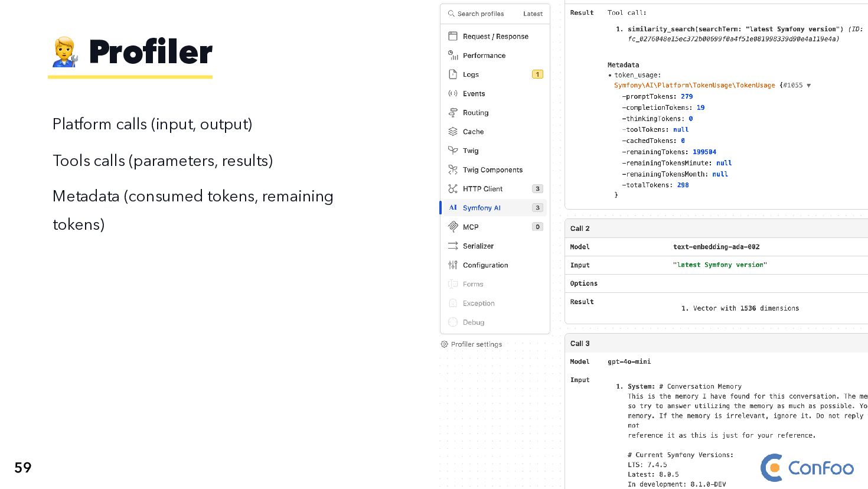The height and width of the screenshot is (489, 868).
Task: Open the Debug panel
Action: click(495, 322)
